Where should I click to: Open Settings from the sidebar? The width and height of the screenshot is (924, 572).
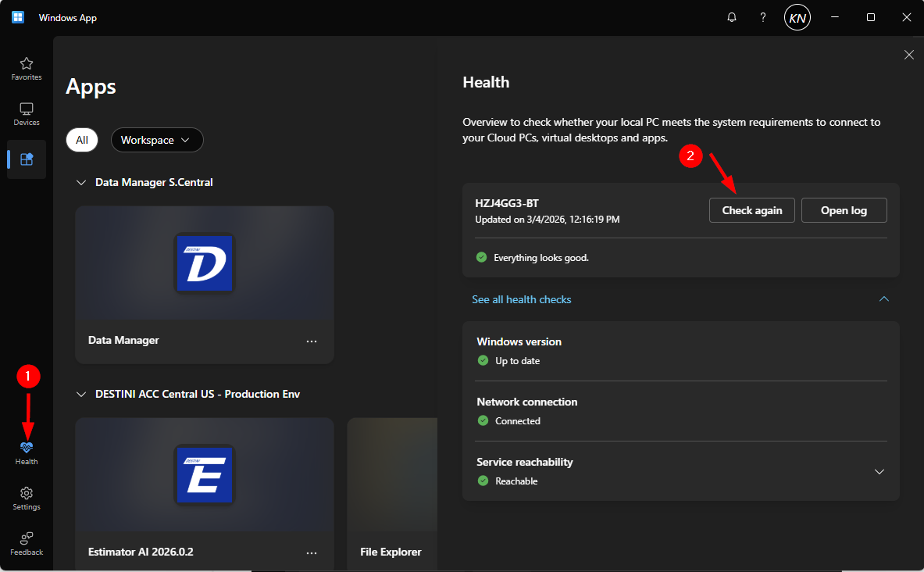coord(27,498)
